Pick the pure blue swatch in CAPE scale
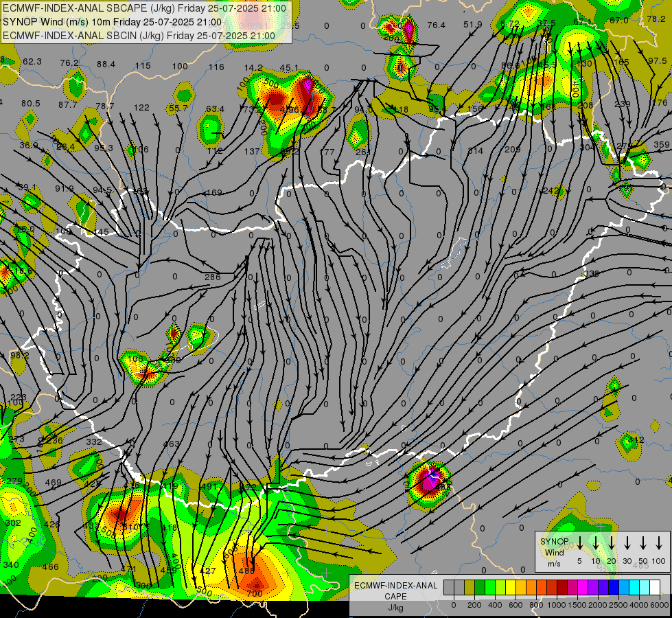 tap(614, 588)
